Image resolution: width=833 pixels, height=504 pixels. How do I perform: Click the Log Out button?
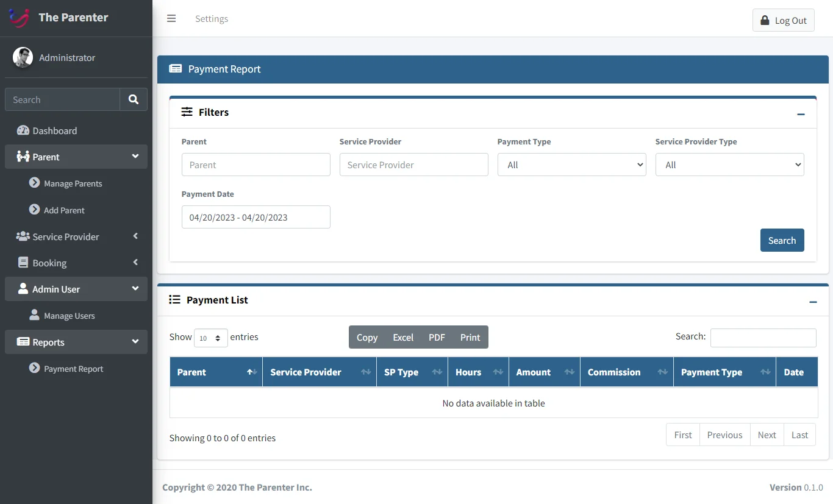(x=783, y=20)
